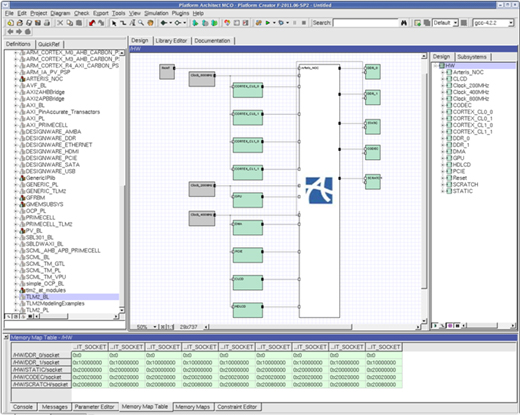Image resolution: width=520 pixels, height=415 pixels.
Task: Click the Print toolbar icon
Action: (47, 23)
